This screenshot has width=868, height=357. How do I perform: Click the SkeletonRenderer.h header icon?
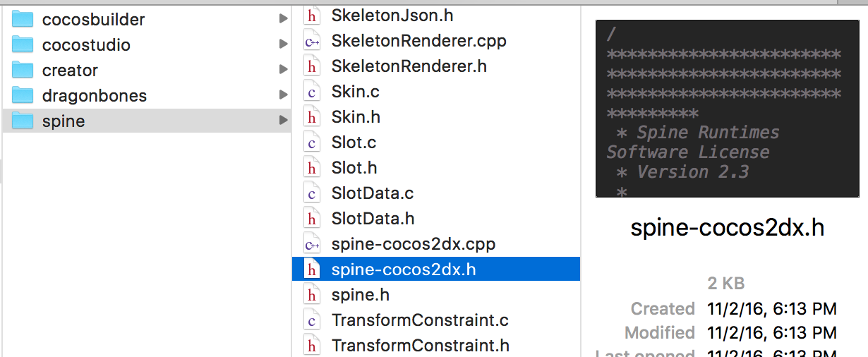click(311, 66)
